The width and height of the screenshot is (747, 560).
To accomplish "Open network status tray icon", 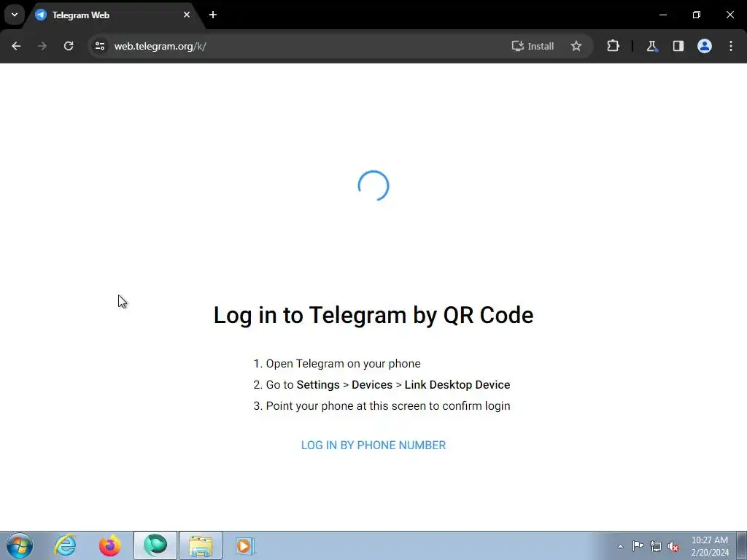I will (x=656, y=546).
